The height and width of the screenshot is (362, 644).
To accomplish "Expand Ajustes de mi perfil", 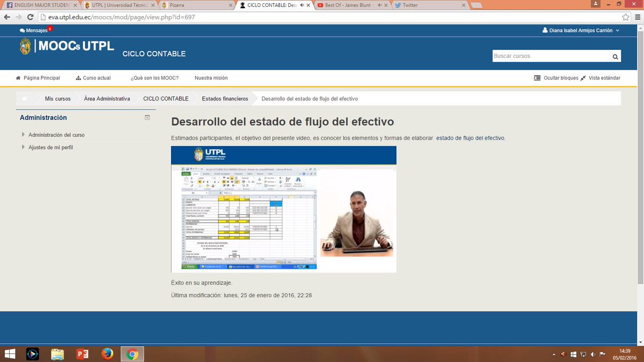I will [50, 147].
